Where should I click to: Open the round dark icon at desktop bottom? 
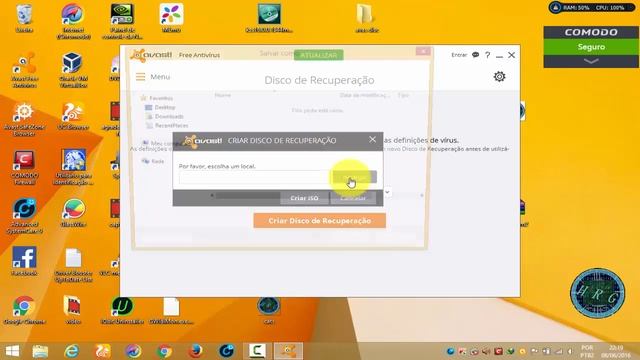click(x=268, y=310)
